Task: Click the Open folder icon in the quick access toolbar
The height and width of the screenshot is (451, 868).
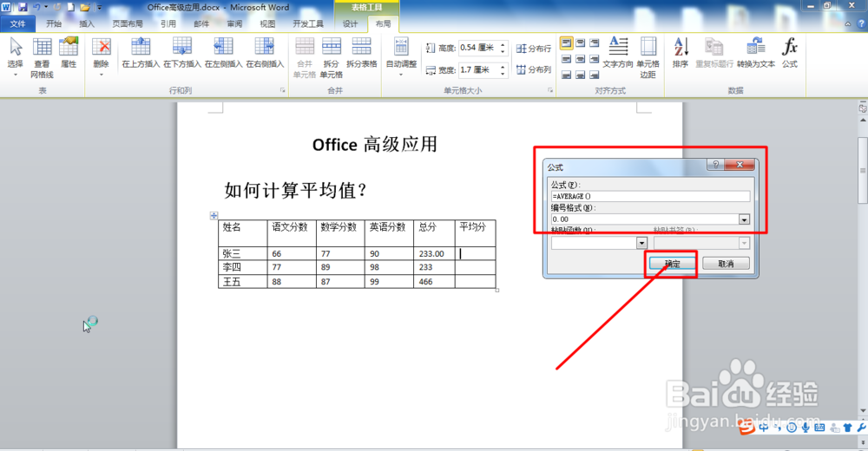Action: pyautogui.click(x=85, y=7)
